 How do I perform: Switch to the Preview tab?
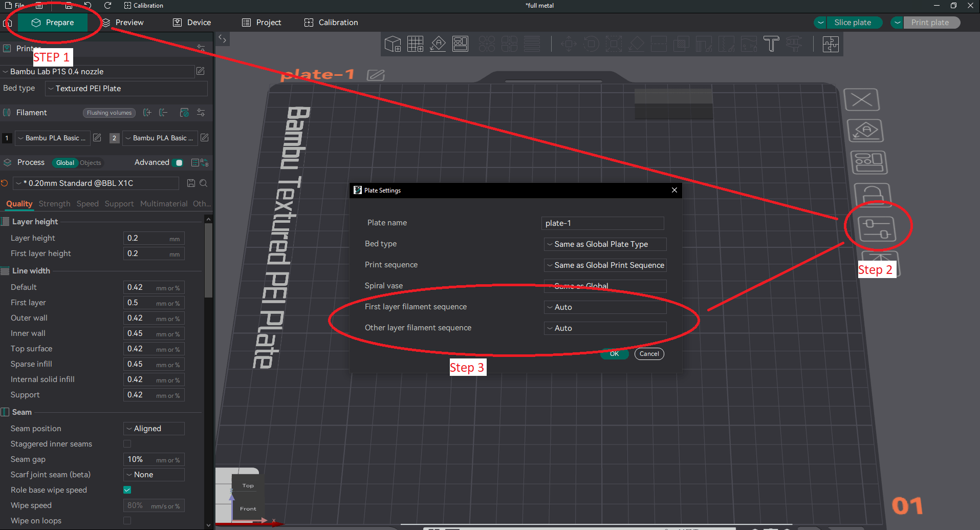(x=123, y=23)
